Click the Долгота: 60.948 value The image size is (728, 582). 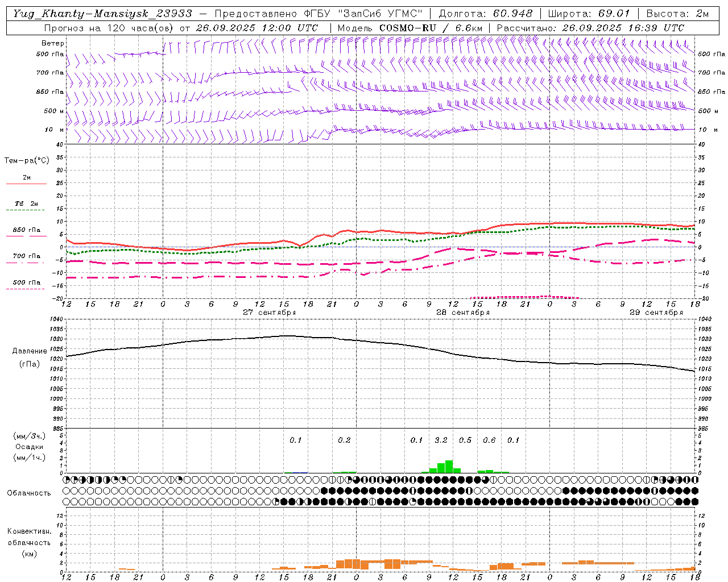486,13
